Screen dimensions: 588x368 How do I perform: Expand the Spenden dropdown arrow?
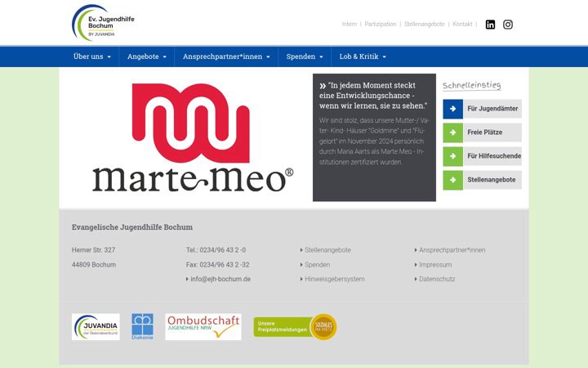321,57
